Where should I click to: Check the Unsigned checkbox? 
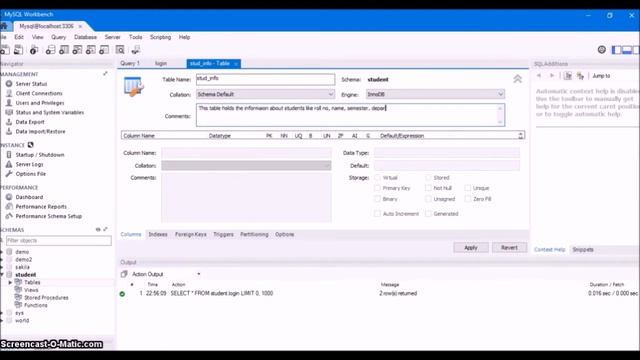pyautogui.click(x=428, y=199)
